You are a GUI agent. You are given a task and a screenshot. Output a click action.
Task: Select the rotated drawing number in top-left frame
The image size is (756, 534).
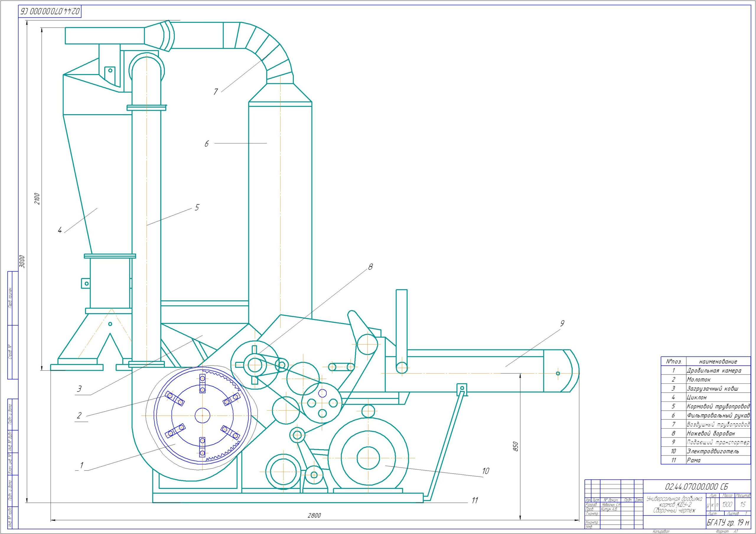point(50,11)
